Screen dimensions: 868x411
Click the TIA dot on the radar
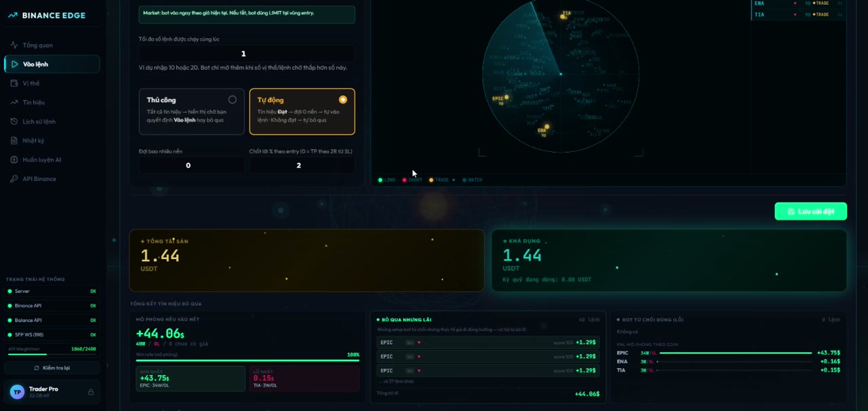564,16
